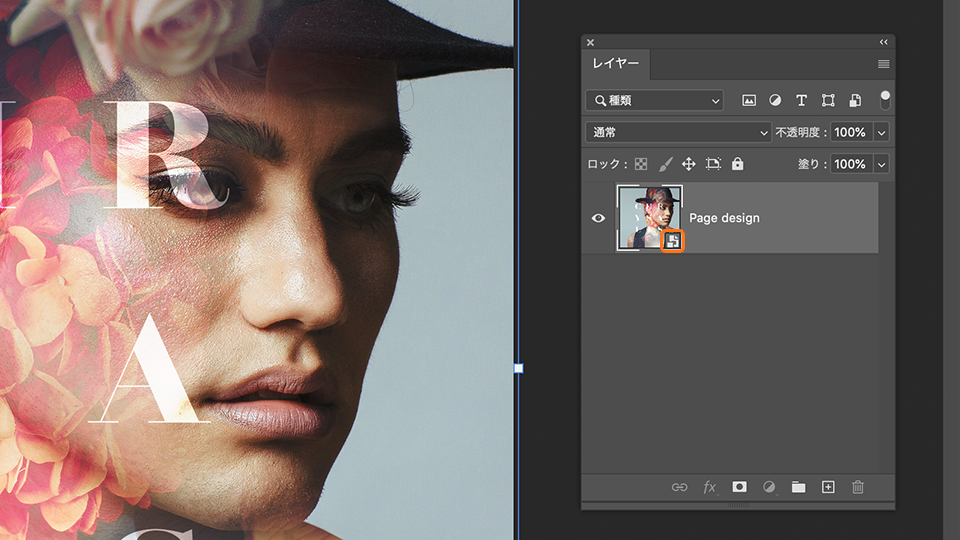
Task: Click the 塗り 100% fill value field
Action: tap(850, 164)
